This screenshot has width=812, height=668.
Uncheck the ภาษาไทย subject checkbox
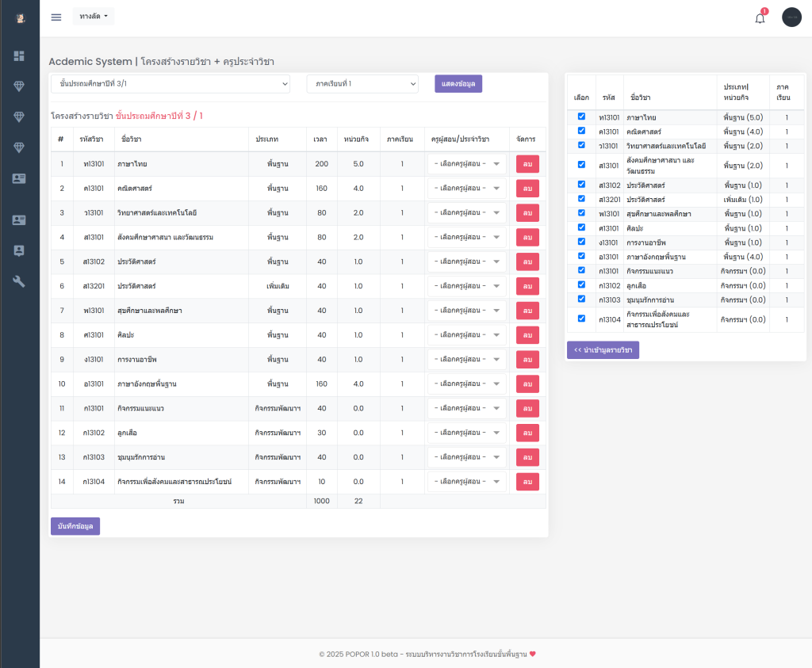581,116
